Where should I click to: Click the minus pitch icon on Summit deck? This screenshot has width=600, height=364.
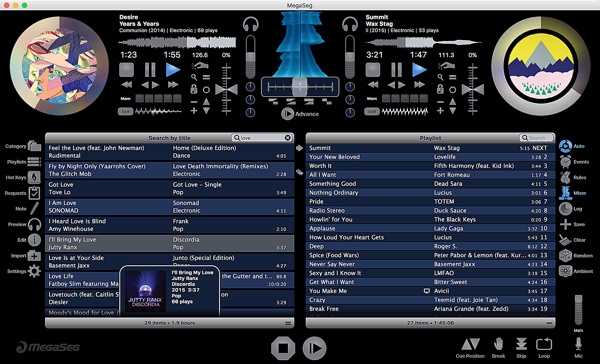[440, 102]
